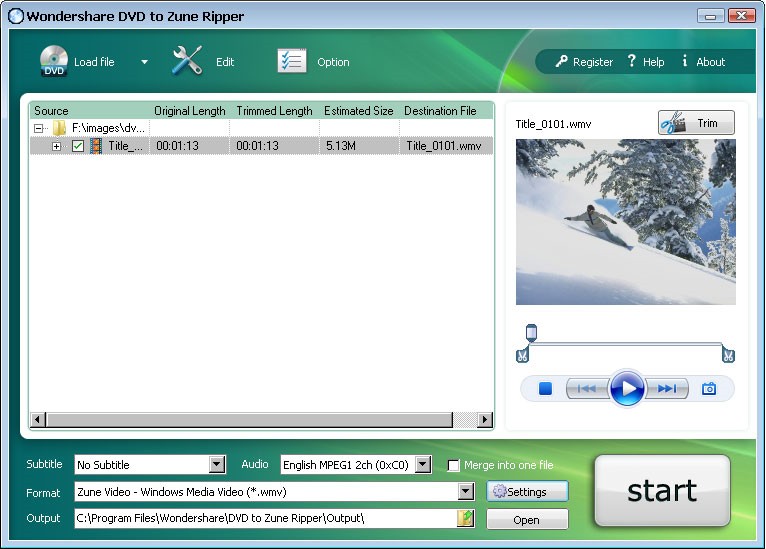
Task: Open the Format dropdown list
Action: [466, 492]
